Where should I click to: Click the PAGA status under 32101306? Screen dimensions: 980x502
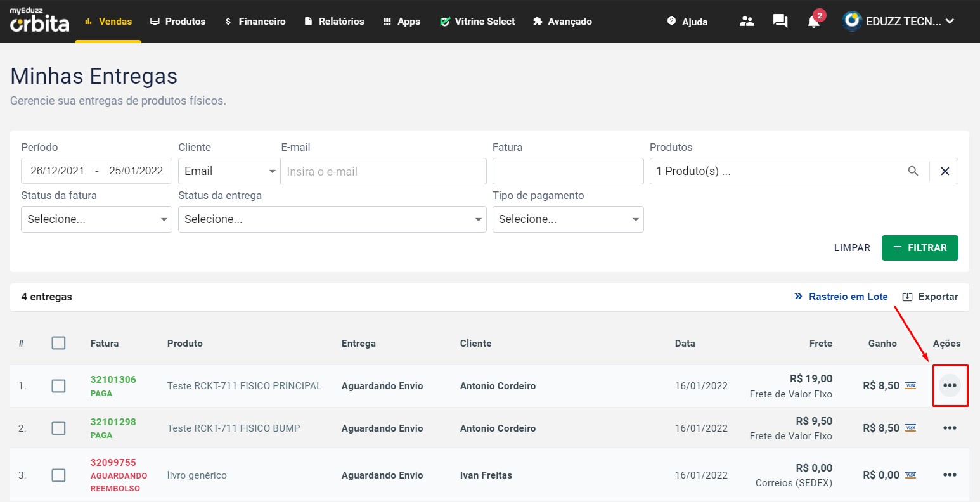click(101, 394)
